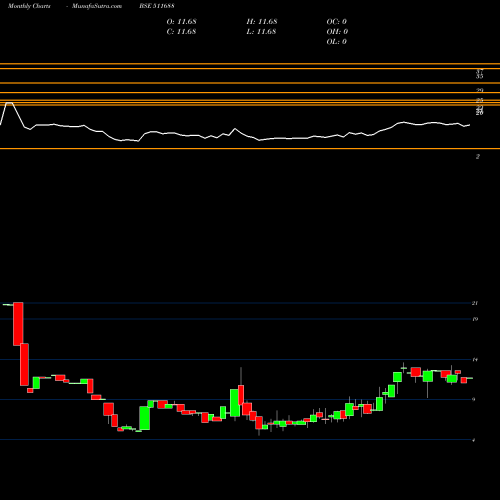This screenshot has width=500, height=500.
Task: Click the "Monthly Charts" title text
Action: click(29, 6)
